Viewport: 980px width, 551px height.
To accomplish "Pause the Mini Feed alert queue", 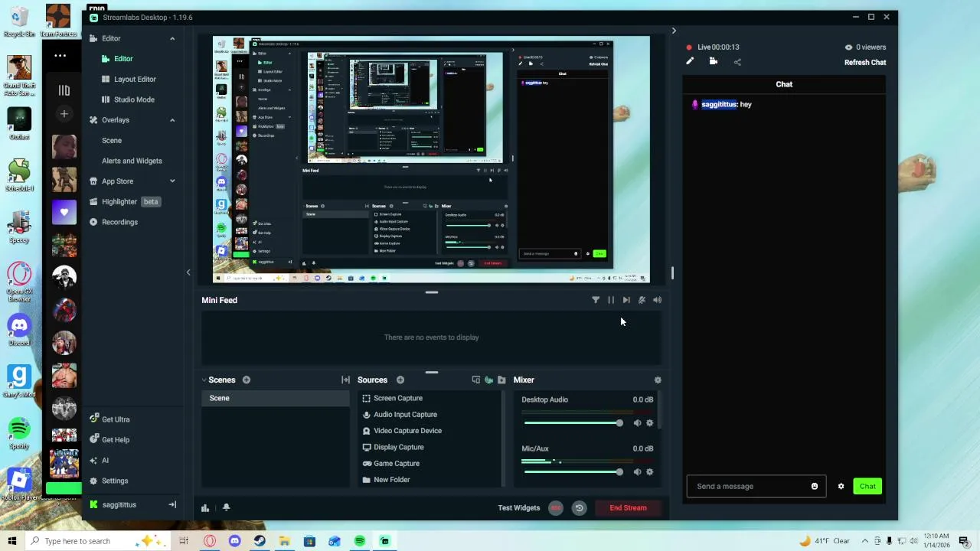I will pos(611,300).
